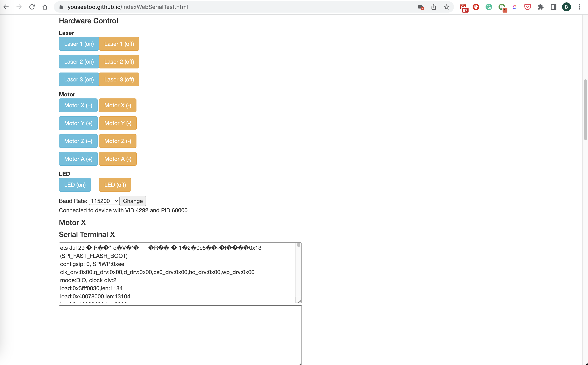Open the Extensions puzzle icon
This screenshot has width=588, height=365.
pyautogui.click(x=540, y=7)
